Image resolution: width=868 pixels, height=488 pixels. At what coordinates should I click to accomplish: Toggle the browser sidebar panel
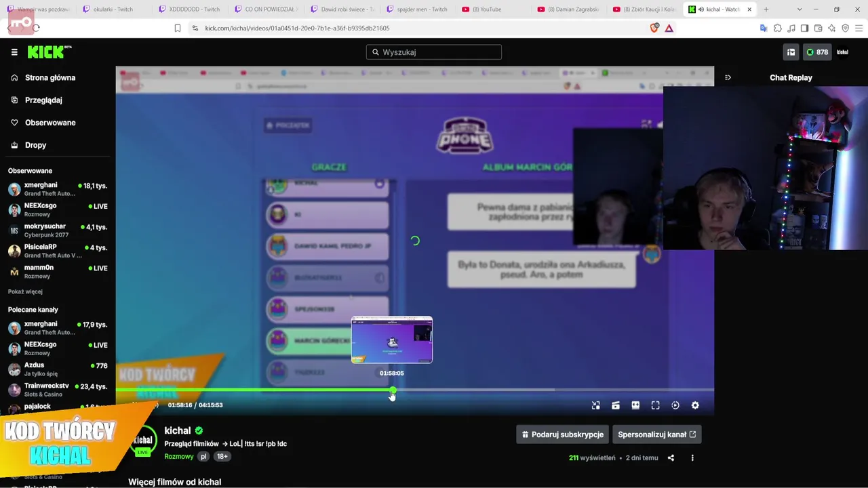804,28
